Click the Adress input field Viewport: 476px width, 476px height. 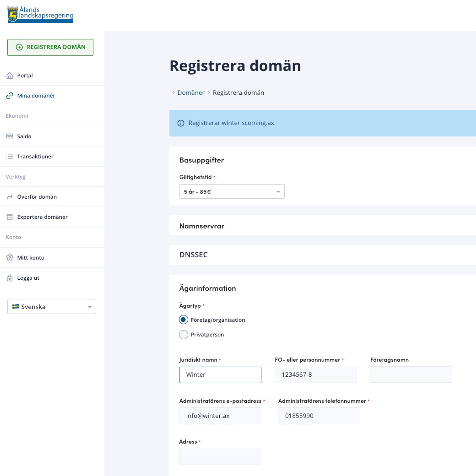[x=220, y=457]
